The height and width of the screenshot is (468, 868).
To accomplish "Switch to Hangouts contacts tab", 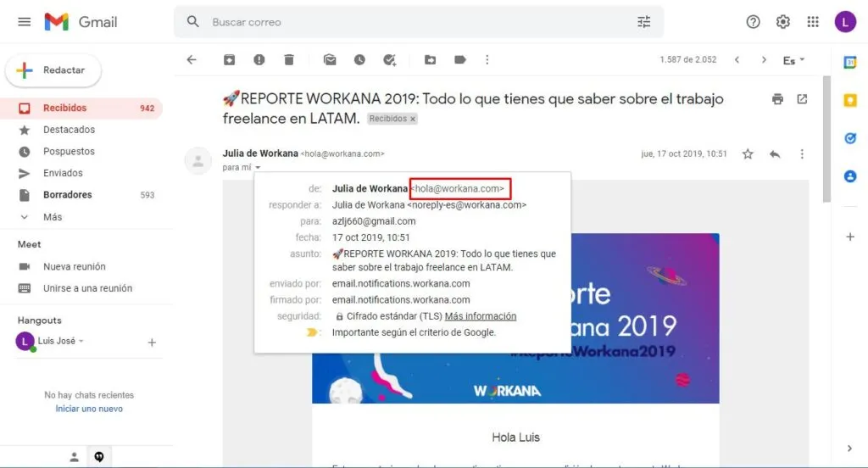I will point(75,457).
